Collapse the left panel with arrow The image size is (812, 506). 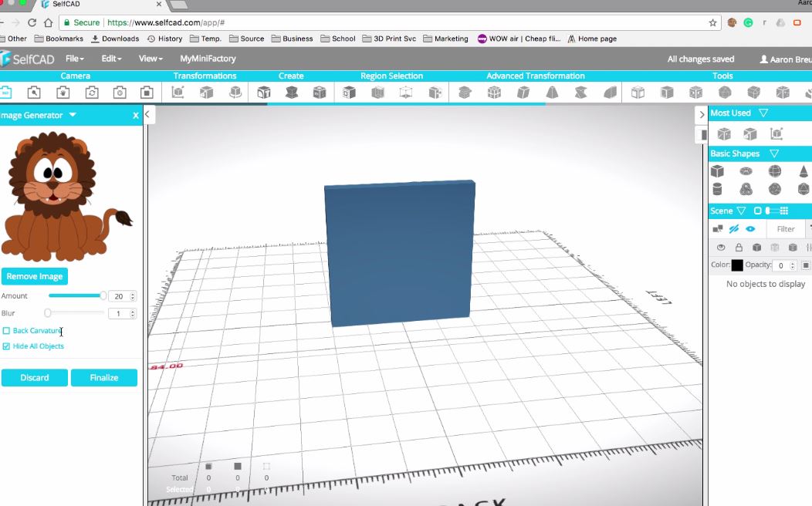point(147,114)
